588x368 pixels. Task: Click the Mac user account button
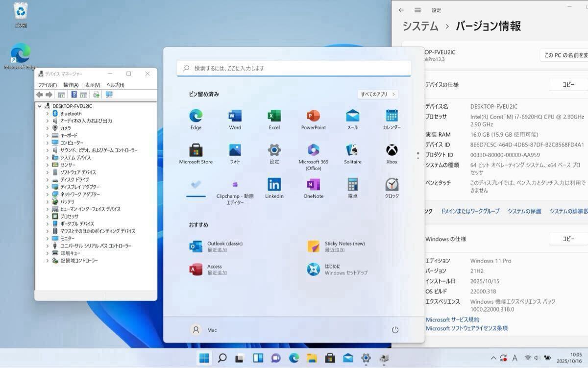[x=204, y=330]
